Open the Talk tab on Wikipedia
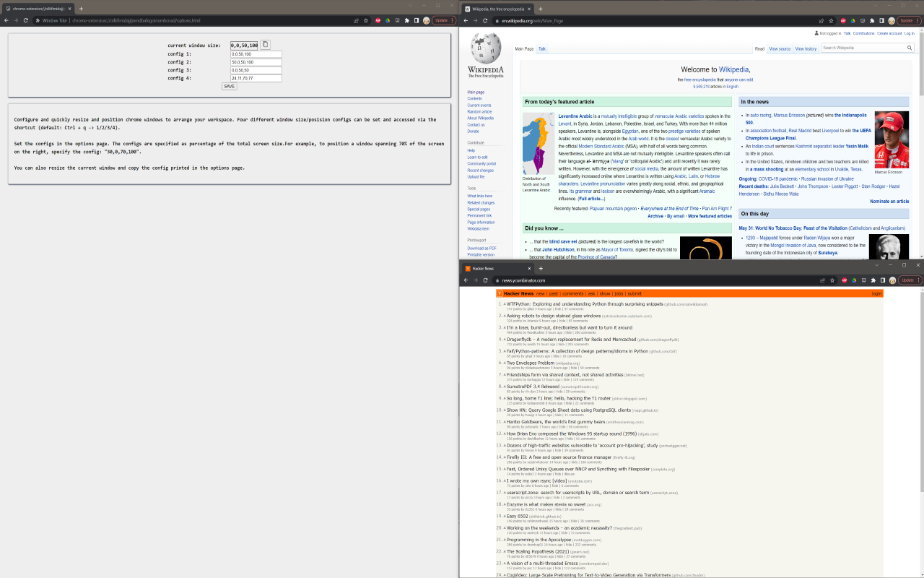Viewport: 924px width, 578px height. [x=541, y=49]
